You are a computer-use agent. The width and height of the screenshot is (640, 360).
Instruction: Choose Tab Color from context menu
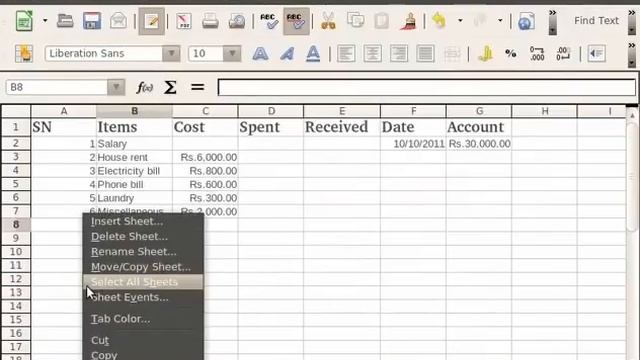pyautogui.click(x=143, y=319)
